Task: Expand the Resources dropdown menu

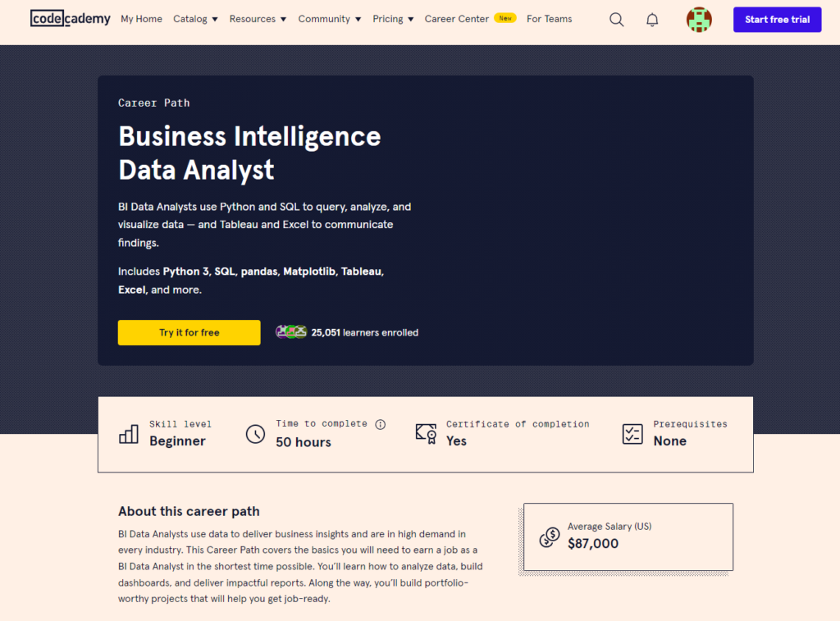Action: click(258, 19)
